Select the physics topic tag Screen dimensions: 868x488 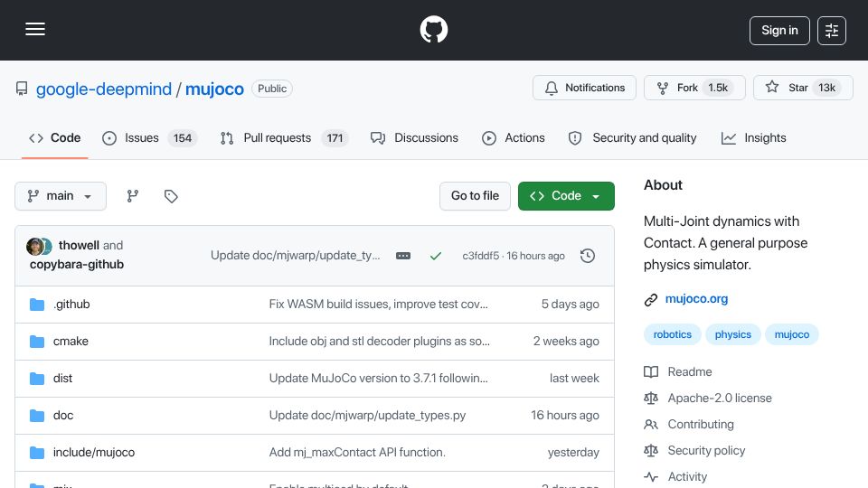[733, 334]
